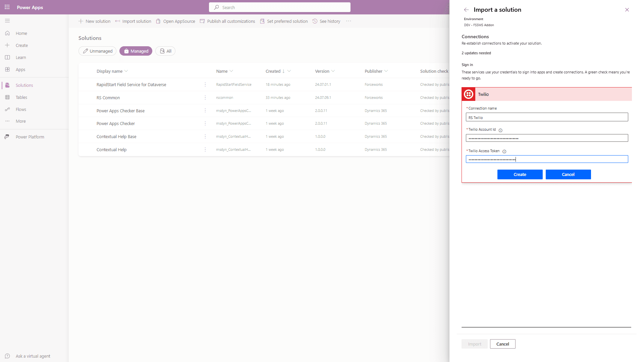
Task: Switch to the All solutions filter
Action: click(x=165, y=51)
